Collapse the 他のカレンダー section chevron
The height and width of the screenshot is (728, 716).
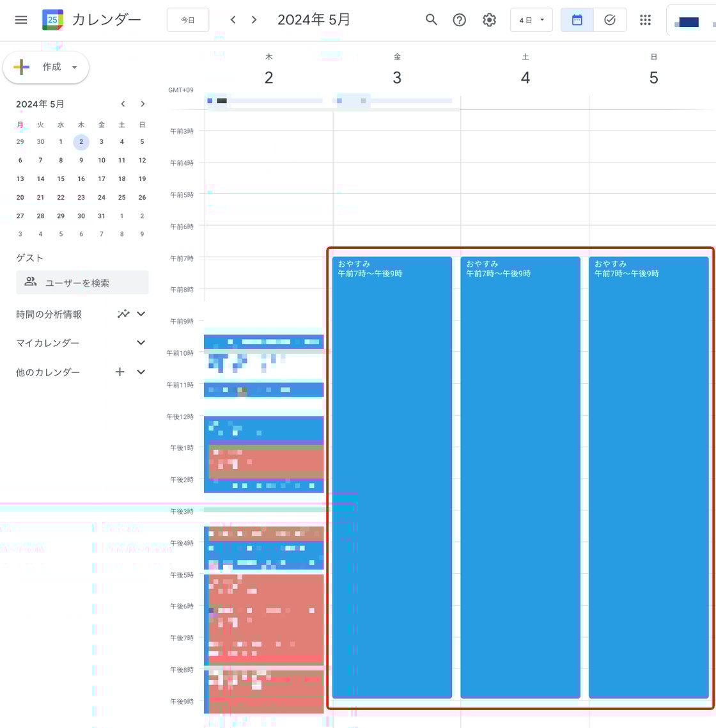141,372
